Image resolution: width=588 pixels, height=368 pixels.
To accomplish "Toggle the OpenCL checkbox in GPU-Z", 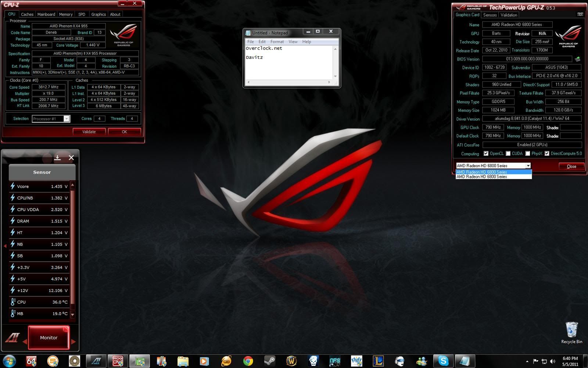I will pos(486,153).
